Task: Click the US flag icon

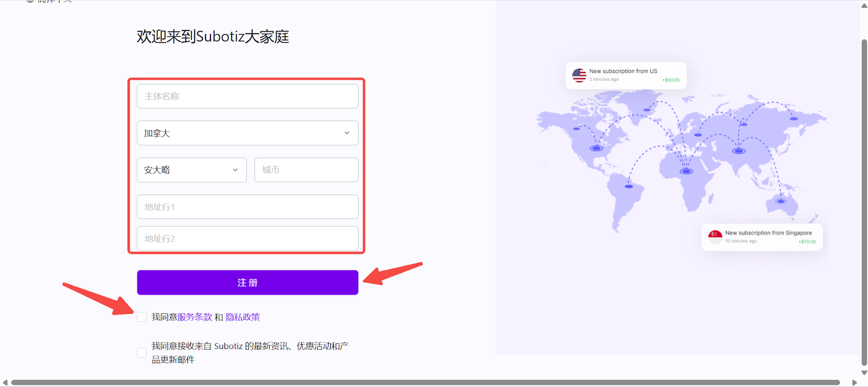Action: tap(579, 75)
